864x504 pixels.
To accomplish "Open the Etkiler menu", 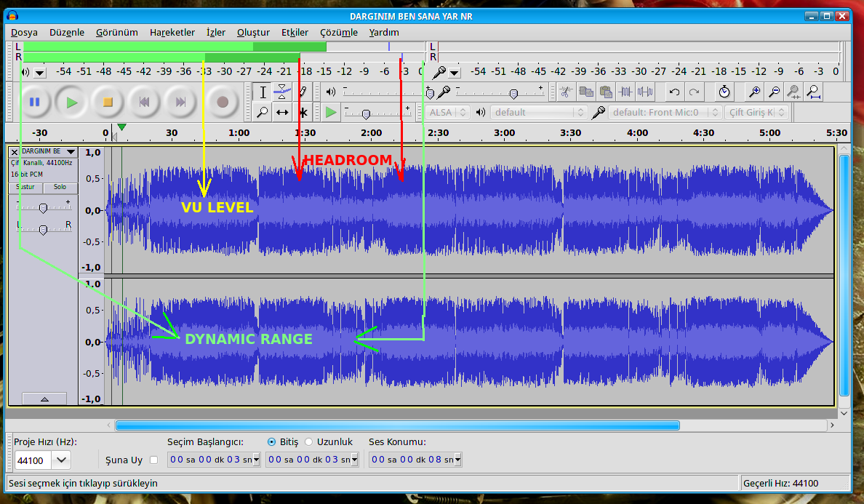I will tap(295, 32).
